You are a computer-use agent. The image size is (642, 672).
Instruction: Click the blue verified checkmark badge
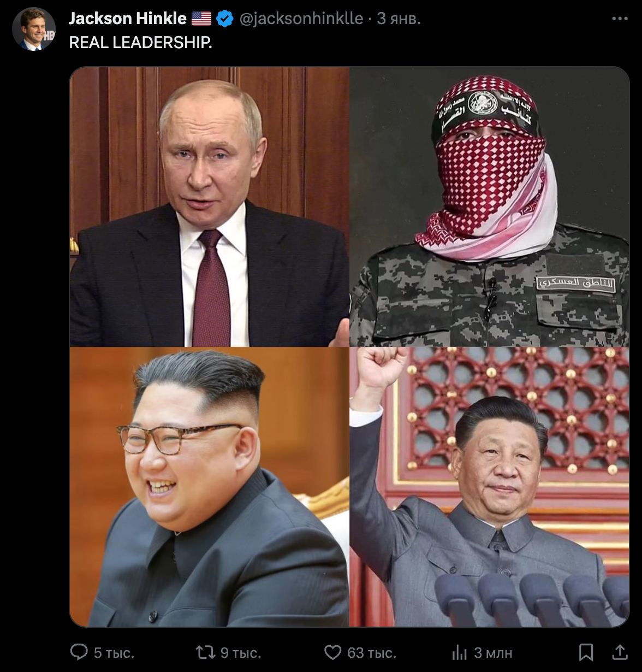(225, 19)
